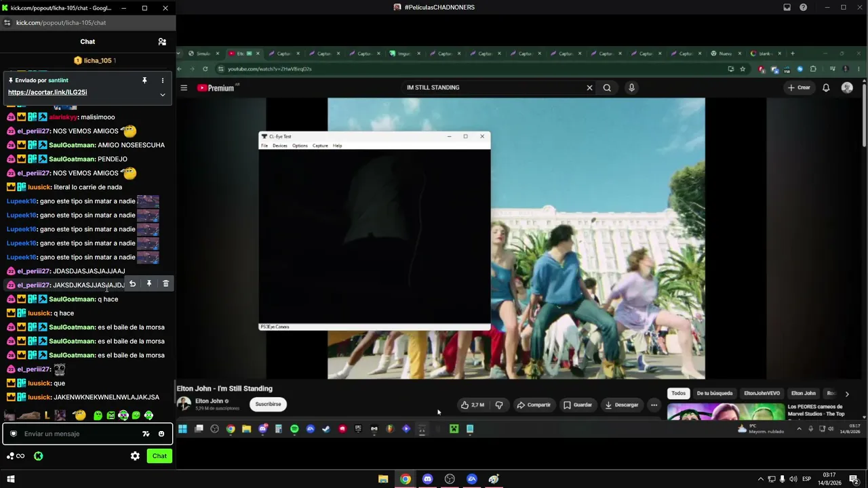Show hidden system tray icons
This screenshot has height=488, width=868.
click(760, 479)
